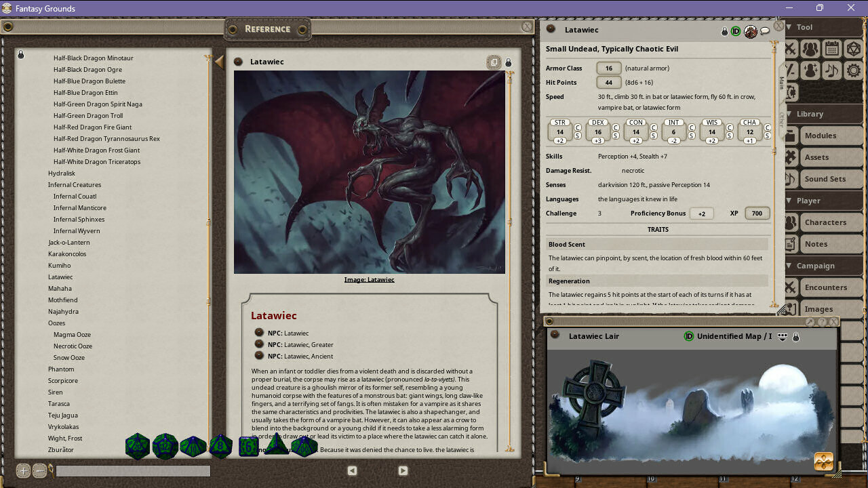Collapse the Campaign sidebar section
The width and height of the screenshot is (868, 488).
[x=789, y=266]
